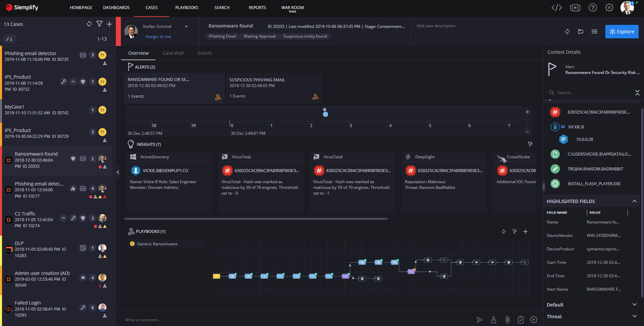This screenshot has height=326, width=644.
Task: Open settings gear in top bar
Action: coord(609,8)
